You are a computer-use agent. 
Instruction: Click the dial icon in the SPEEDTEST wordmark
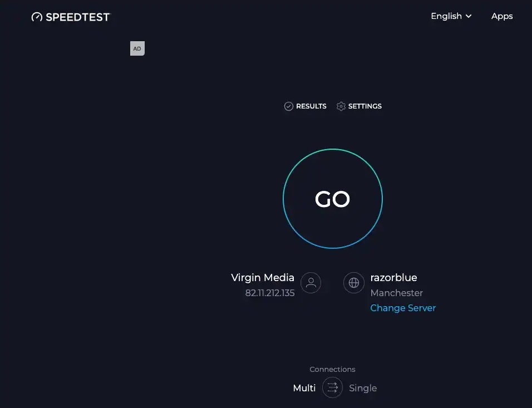[x=37, y=17]
